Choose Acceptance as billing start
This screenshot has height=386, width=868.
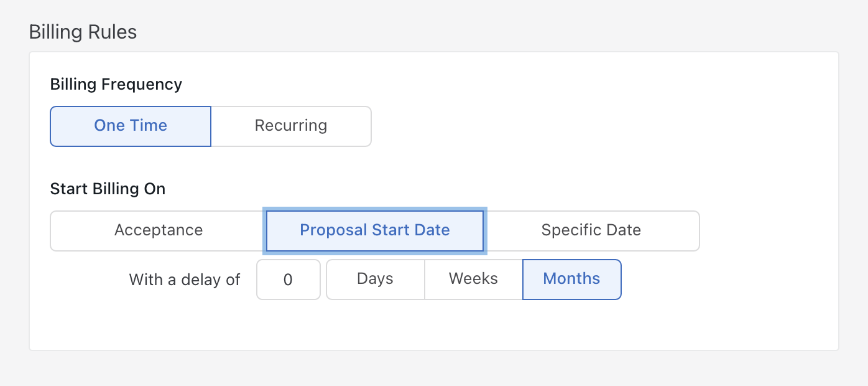[x=159, y=230]
